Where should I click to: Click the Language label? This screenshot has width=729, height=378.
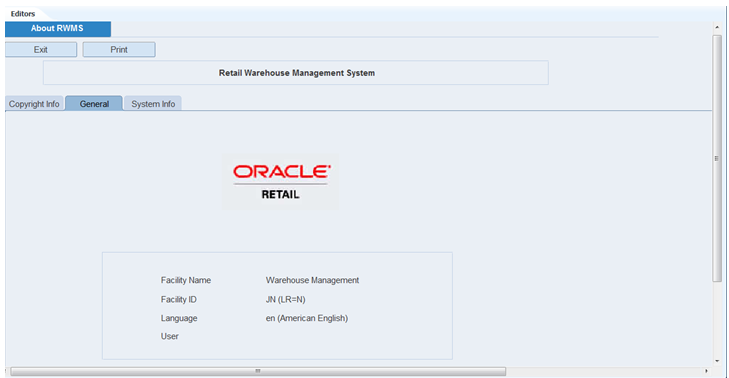(179, 318)
